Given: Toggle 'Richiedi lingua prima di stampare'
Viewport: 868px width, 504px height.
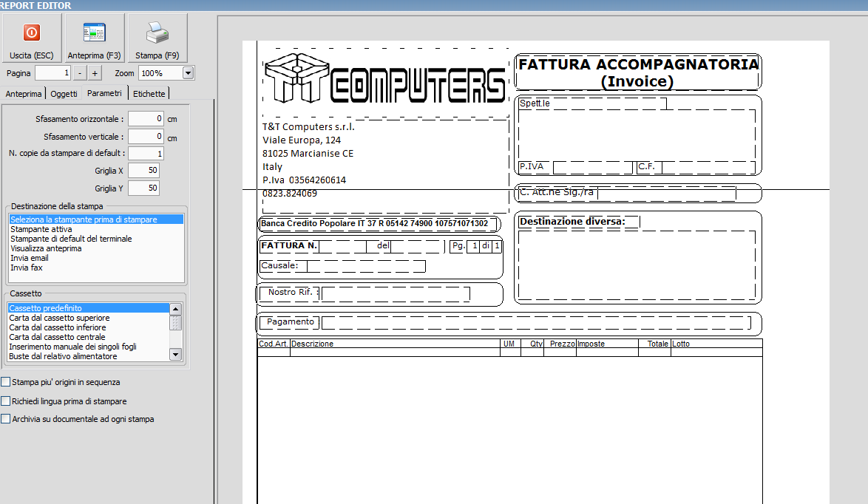Looking at the screenshot, I should 5,401.
